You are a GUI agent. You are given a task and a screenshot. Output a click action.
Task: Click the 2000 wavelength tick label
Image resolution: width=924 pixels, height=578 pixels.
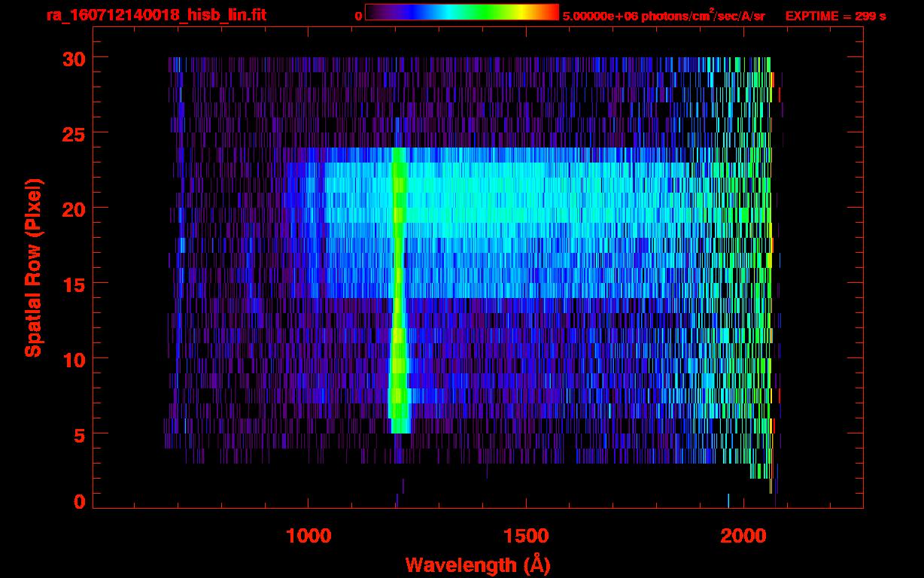coord(743,536)
